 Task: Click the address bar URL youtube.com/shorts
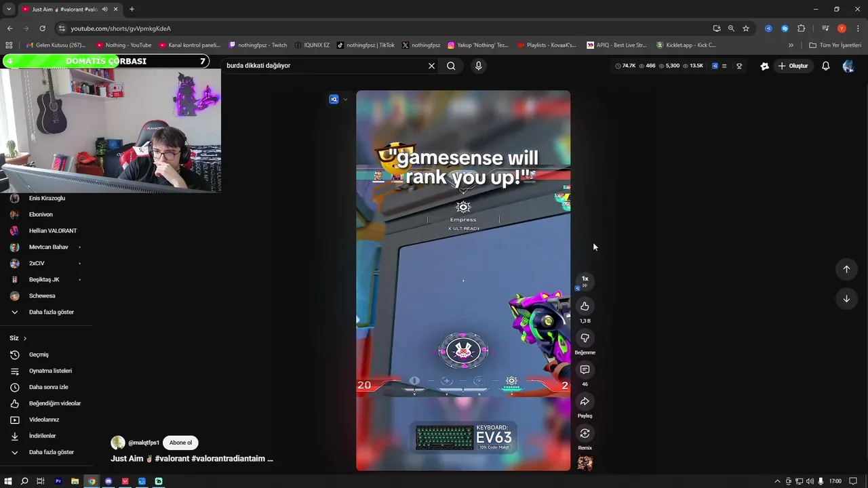(121, 28)
